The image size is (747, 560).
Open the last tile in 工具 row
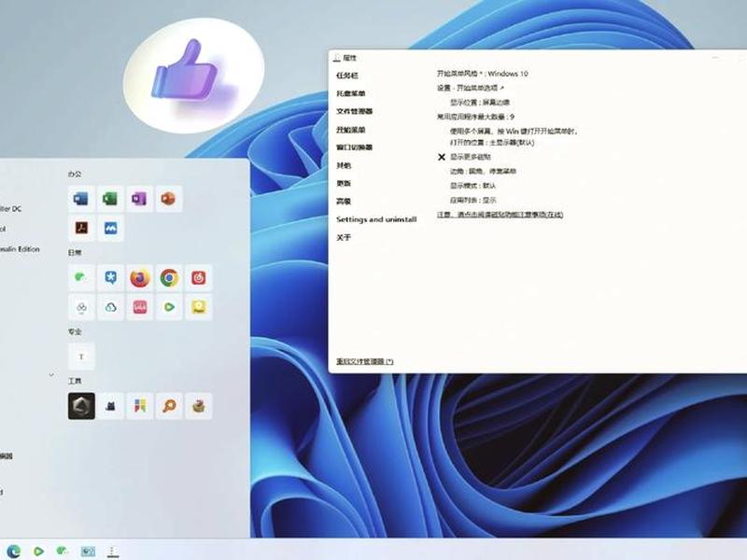[198, 406]
